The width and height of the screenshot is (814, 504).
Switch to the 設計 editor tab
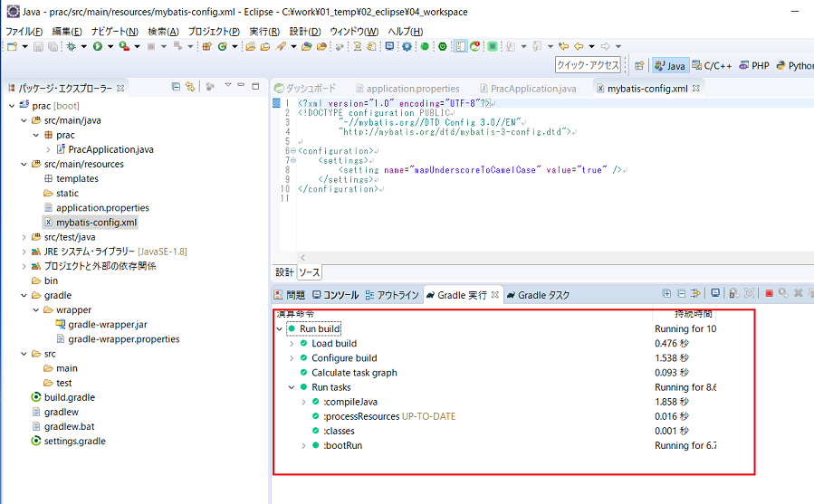(x=284, y=272)
